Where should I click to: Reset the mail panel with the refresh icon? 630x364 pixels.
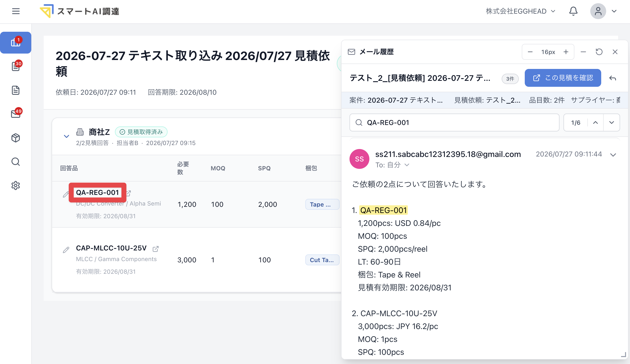pyautogui.click(x=599, y=52)
